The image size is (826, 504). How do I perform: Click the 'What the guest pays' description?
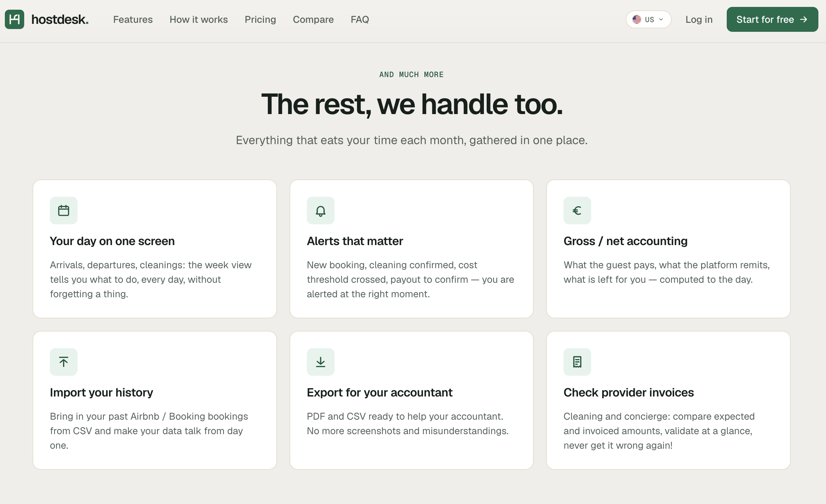coord(667,272)
